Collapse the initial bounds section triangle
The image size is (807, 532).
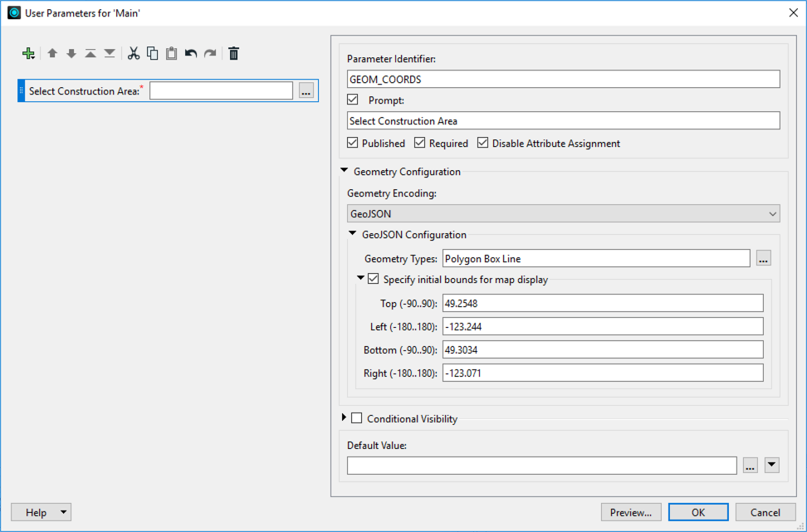point(361,278)
